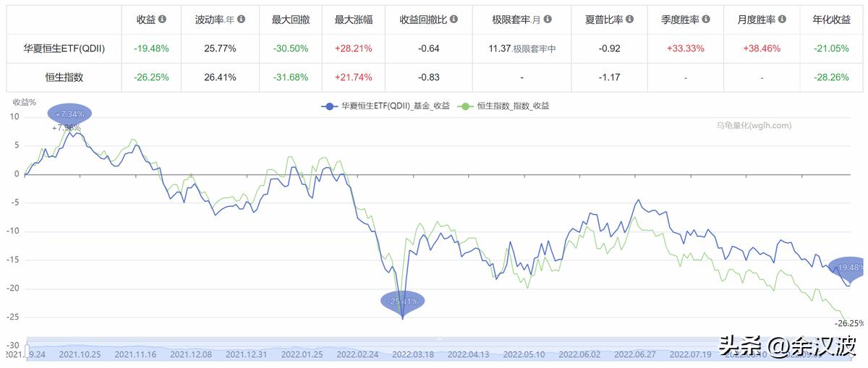Click the +7.34% peak marker bubble
868x368 pixels.
(x=70, y=114)
